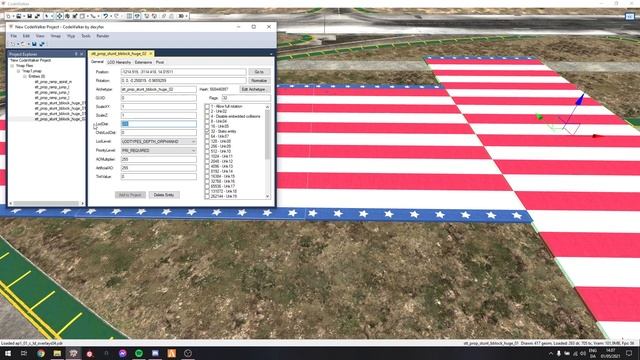640x360 pixels.
Task: Enable flag 16 - Unk05 checkbox
Action: pyautogui.click(x=207, y=126)
